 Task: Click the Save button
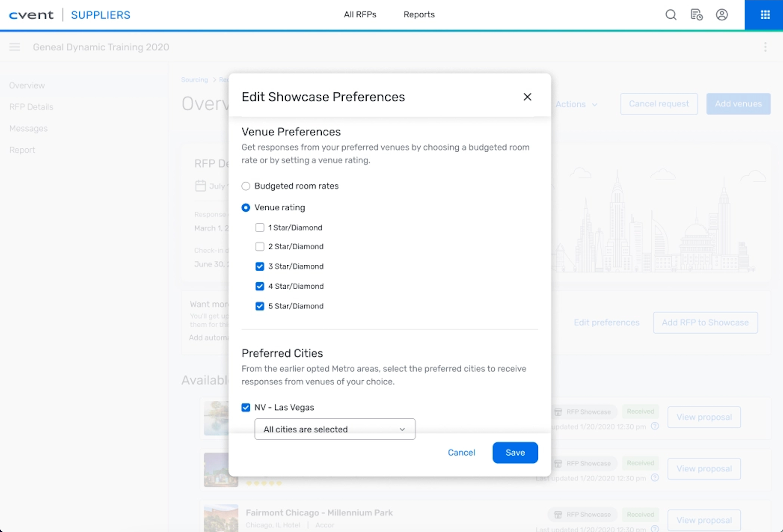[515, 453]
